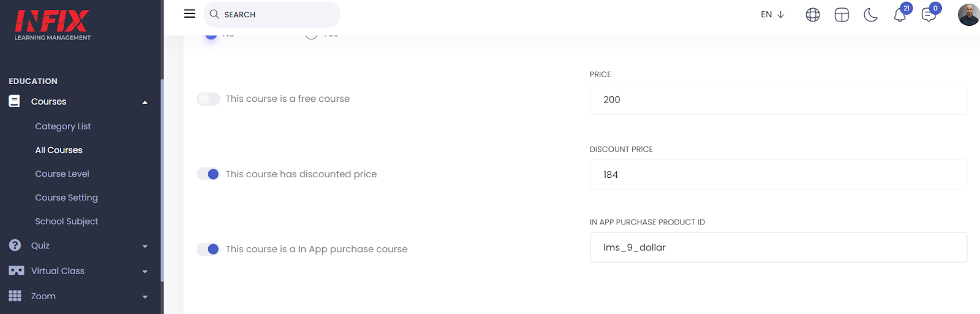Image resolution: width=980 pixels, height=314 pixels.
Task: Collapse the Courses menu arrow
Action: click(145, 102)
